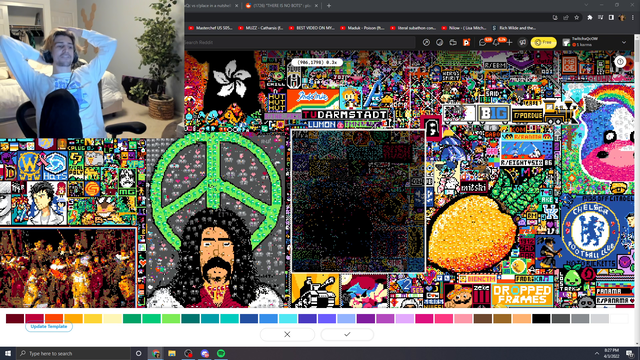Select the red color swatch

[x=35, y=318]
